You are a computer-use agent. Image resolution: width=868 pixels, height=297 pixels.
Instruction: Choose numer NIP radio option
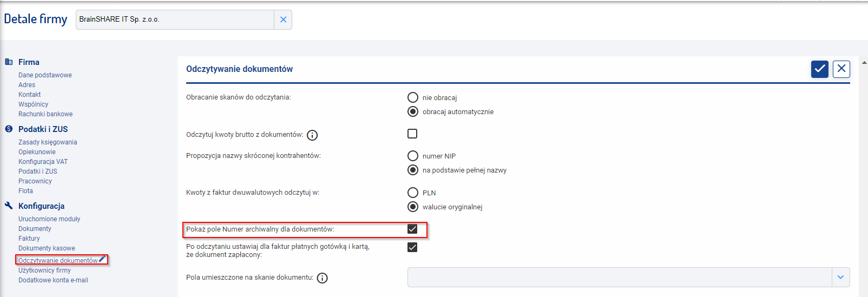tap(413, 156)
